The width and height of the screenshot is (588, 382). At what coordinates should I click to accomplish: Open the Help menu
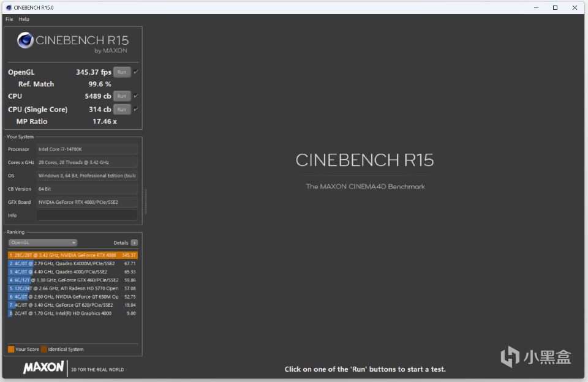point(24,19)
